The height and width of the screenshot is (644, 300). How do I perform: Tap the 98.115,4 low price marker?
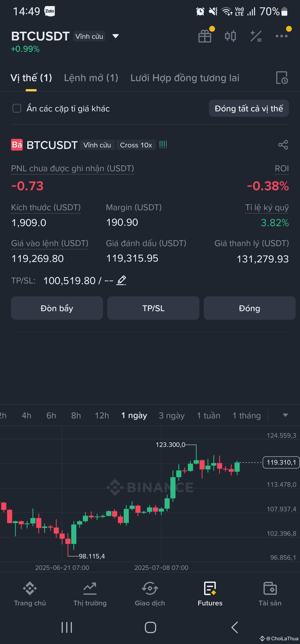click(x=92, y=556)
